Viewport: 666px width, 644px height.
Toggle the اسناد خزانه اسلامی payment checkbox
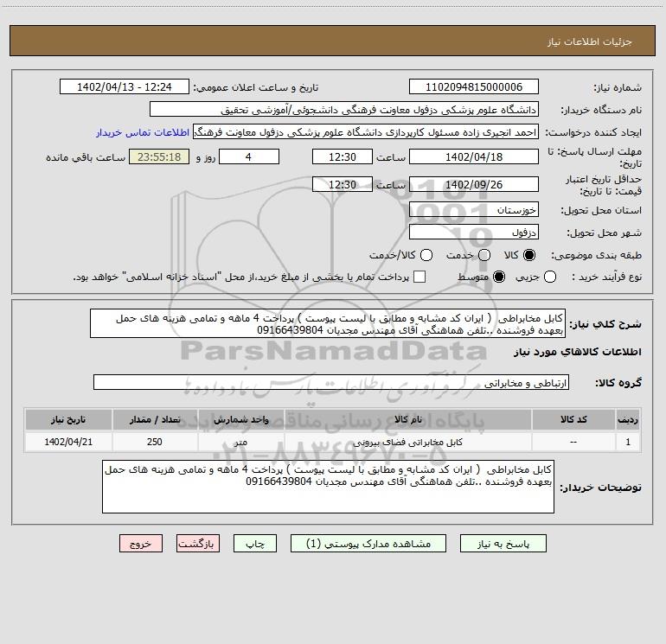(419, 277)
